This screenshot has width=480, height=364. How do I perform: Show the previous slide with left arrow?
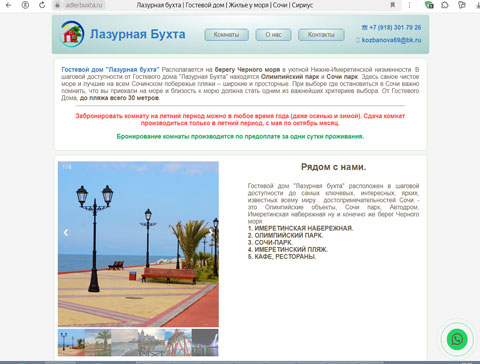[66, 233]
